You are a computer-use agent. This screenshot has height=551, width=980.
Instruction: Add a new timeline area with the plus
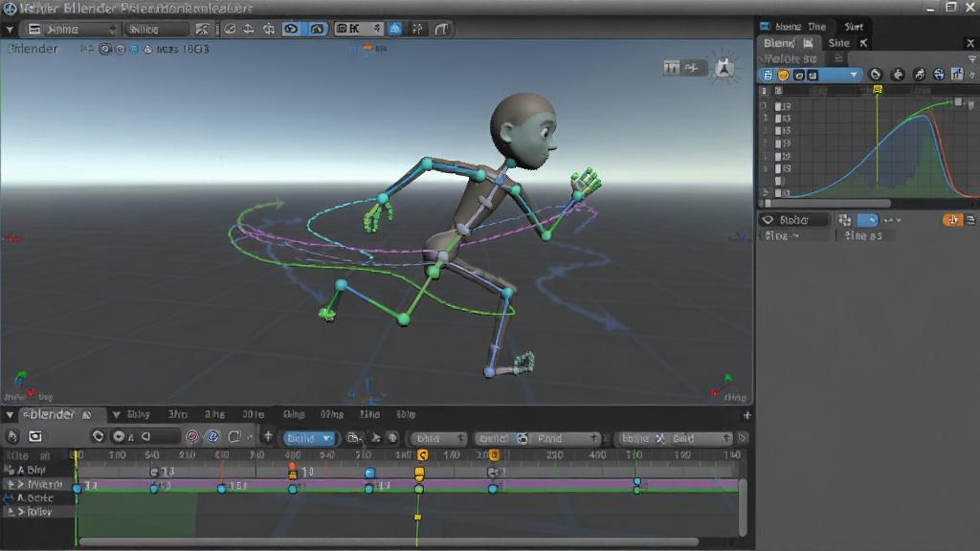(x=746, y=415)
